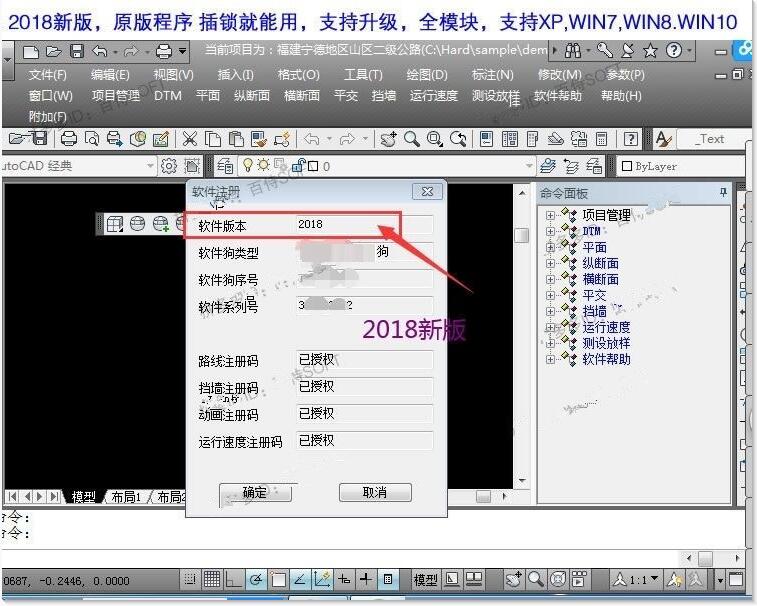This screenshot has width=757, height=606.
Task: Click the Copy icon in standard toolbar
Action: (x=213, y=139)
